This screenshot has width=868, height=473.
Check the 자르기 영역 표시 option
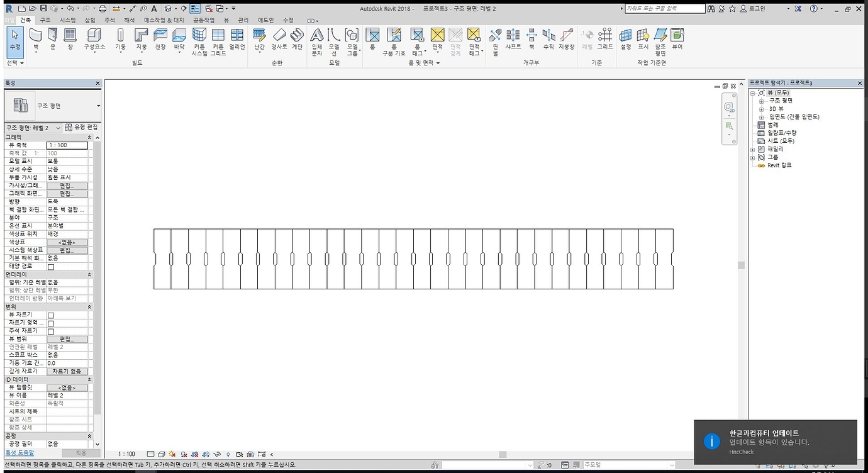[51, 322]
